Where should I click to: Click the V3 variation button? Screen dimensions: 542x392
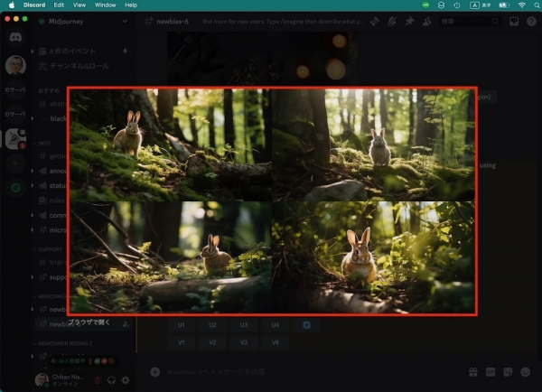[244, 342]
